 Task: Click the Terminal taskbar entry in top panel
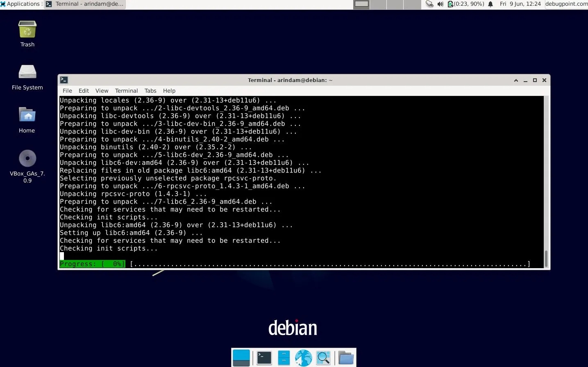[x=84, y=4]
